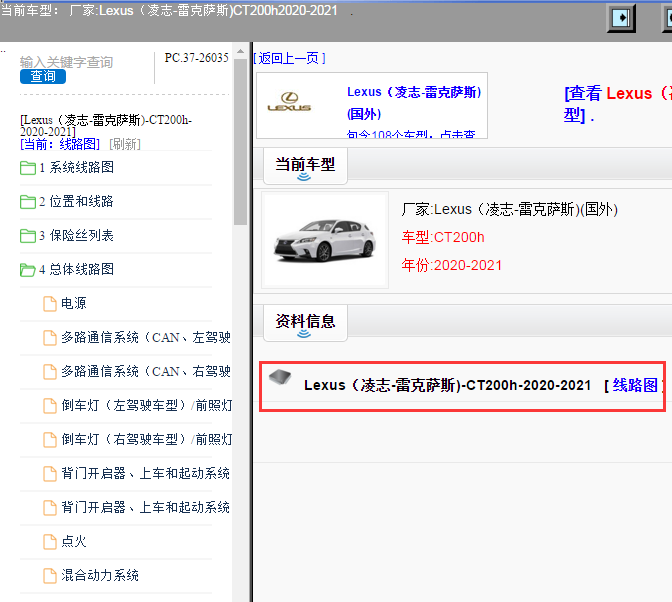Click the red 车型:CT200h text
Screen dimensions: 672x602
[443, 237]
